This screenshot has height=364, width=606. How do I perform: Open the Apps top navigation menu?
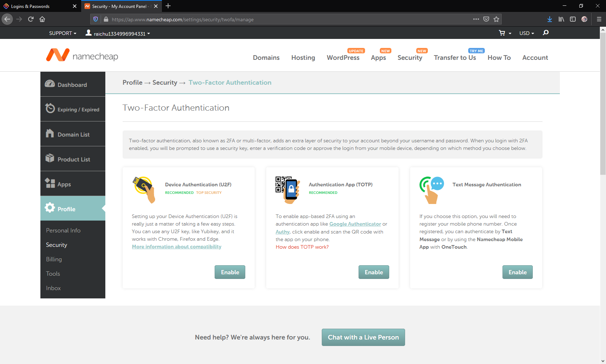coord(378,58)
